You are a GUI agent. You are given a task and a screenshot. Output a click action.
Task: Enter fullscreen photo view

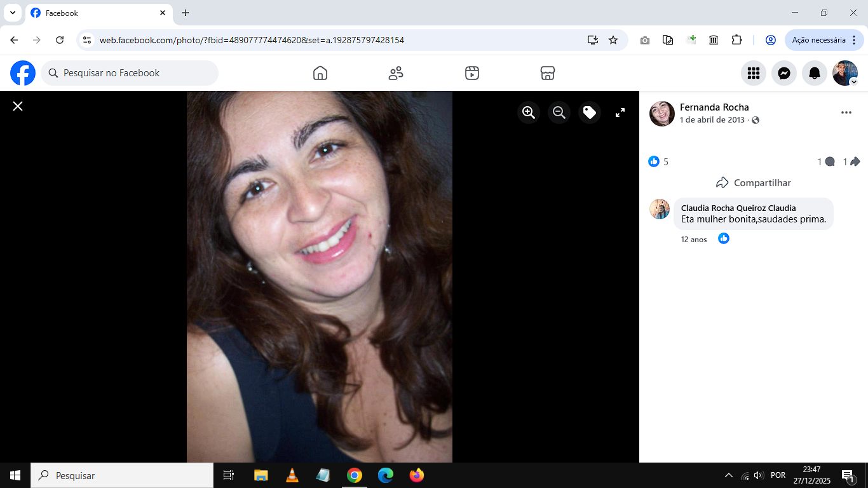tap(620, 112)
